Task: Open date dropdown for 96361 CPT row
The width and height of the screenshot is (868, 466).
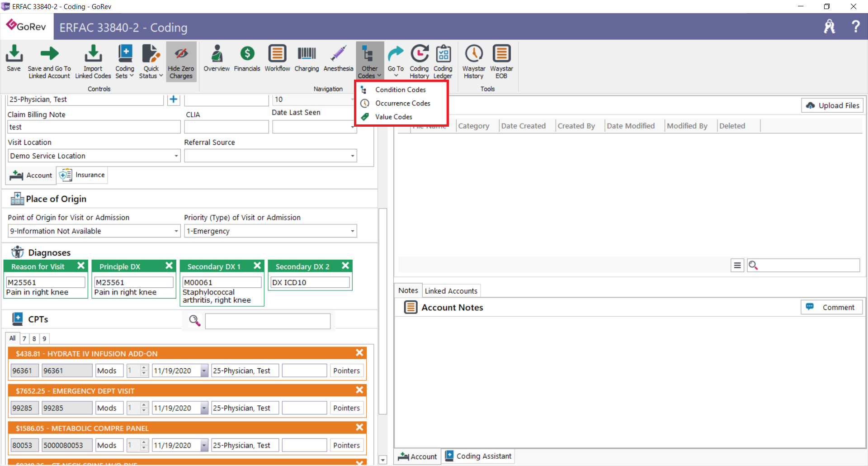Action: [x=204, y=371]
